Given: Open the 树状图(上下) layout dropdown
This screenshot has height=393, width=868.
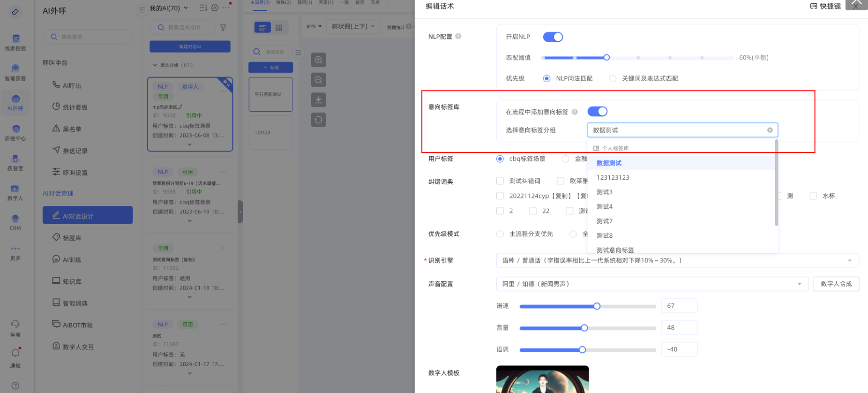Looking at the screenshot, I should [353, 27].
